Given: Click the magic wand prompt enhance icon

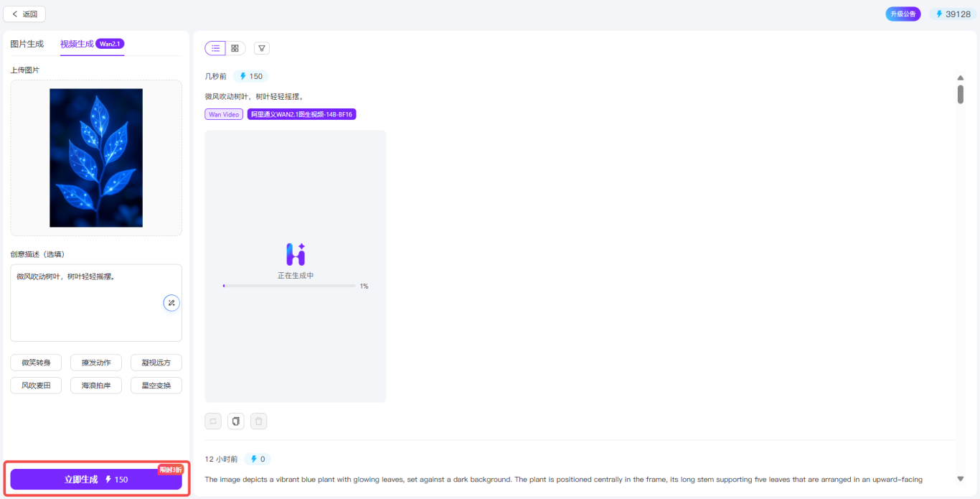Looking at the screenshot, I should (x=171, y=303).
